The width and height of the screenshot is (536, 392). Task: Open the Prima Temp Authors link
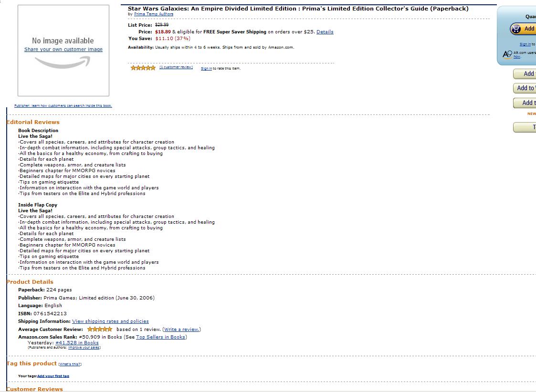pos(154,14)
